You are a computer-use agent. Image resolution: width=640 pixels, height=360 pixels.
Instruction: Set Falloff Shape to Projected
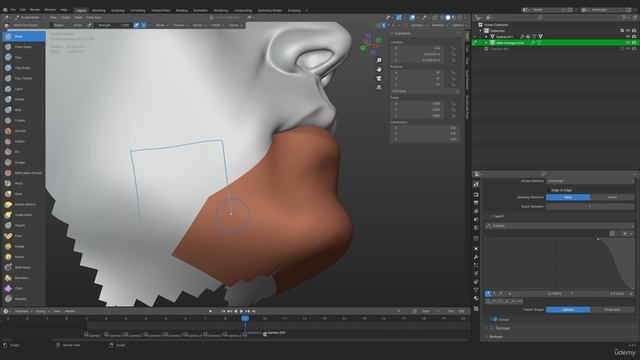(612, 310)
